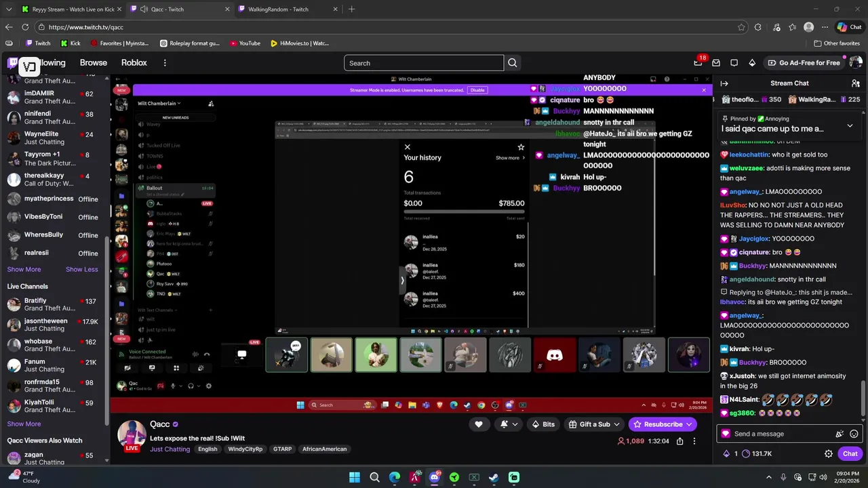Open Windows Start menu
The width and height of the screenshot is (868, 488).
click(355, 477)
